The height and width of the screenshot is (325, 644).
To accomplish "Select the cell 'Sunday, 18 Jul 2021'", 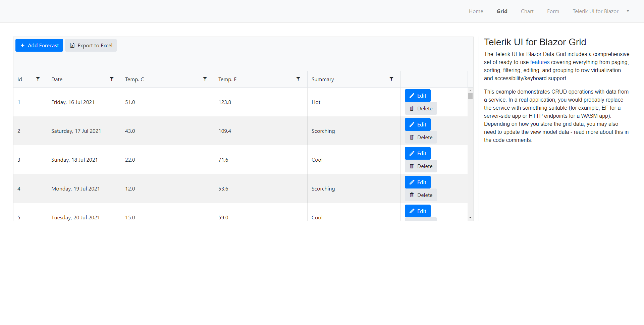I will click(x=84, y=160).
